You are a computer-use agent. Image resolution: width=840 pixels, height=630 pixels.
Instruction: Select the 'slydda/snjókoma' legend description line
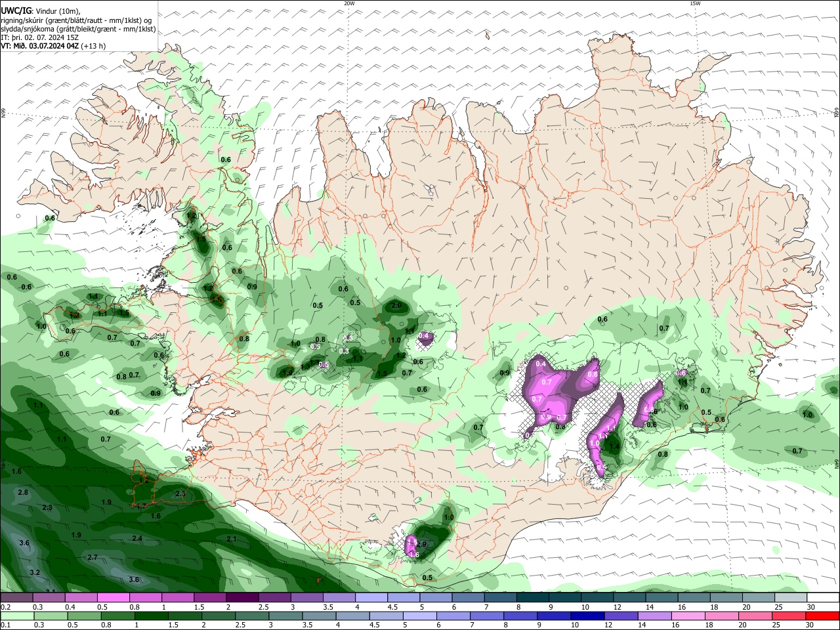78,29
